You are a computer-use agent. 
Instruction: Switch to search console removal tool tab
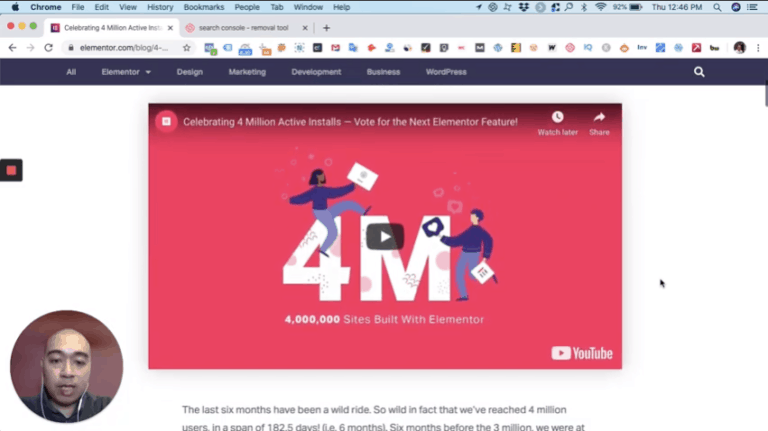click(243, 28)
